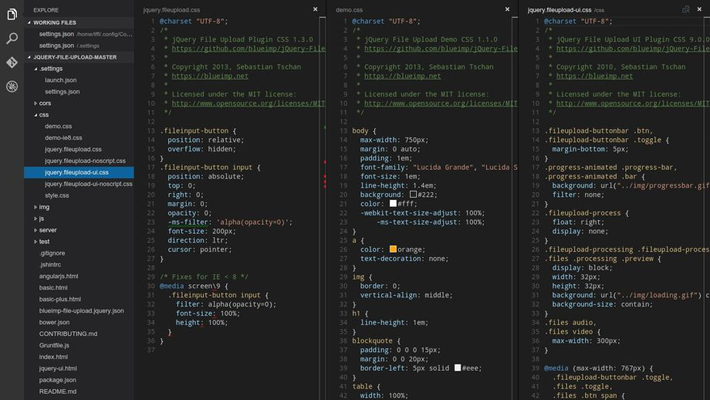This screenshot has width=710, height=400.
Task: Click the orange color swatch
Action: click(393, 249)
